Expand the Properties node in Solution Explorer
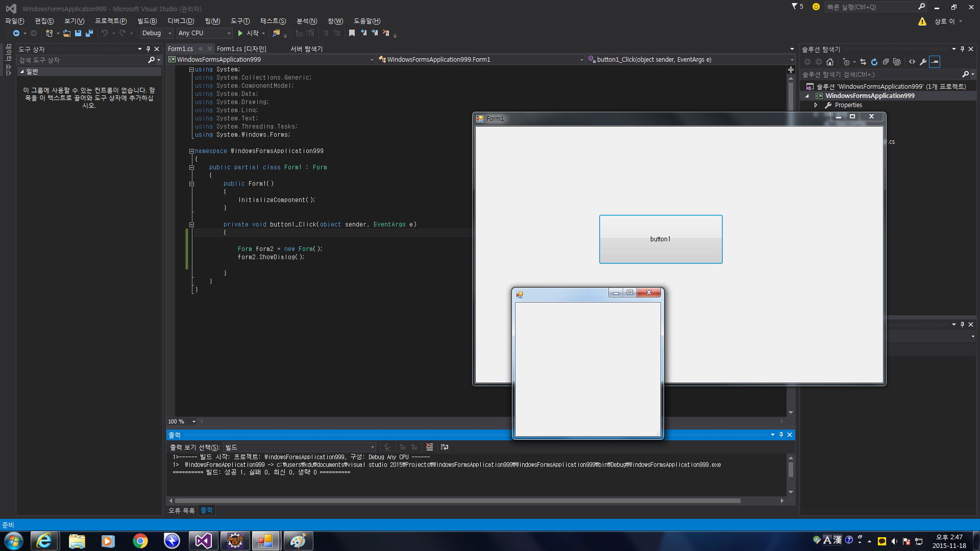 pyautogui.click(x=816, y=105)
